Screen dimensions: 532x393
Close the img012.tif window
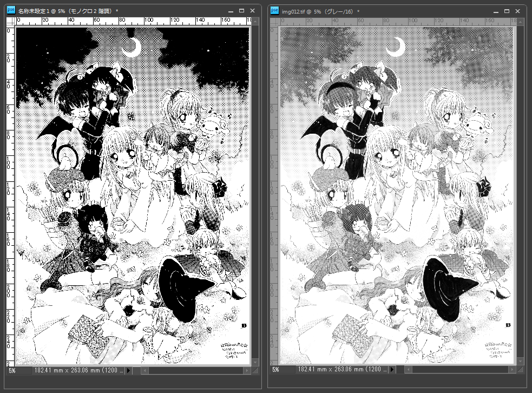[518, 11]
